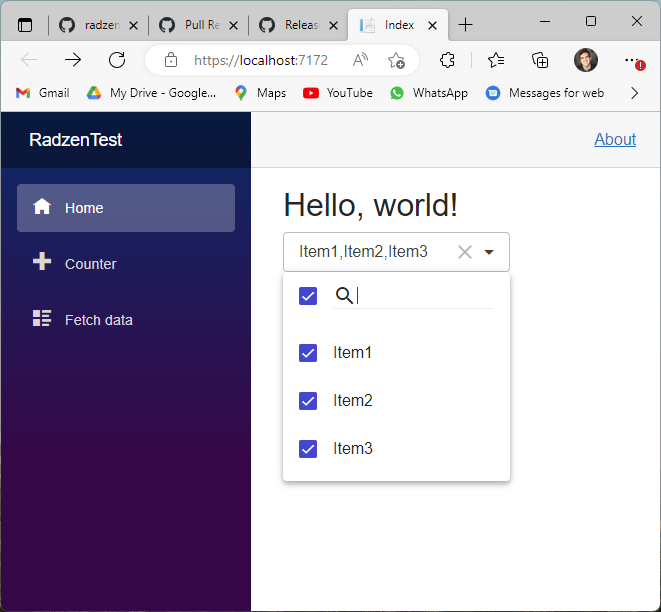Open WhatsApp bookmark
661x612 pixels.
[x=429, y=93]
